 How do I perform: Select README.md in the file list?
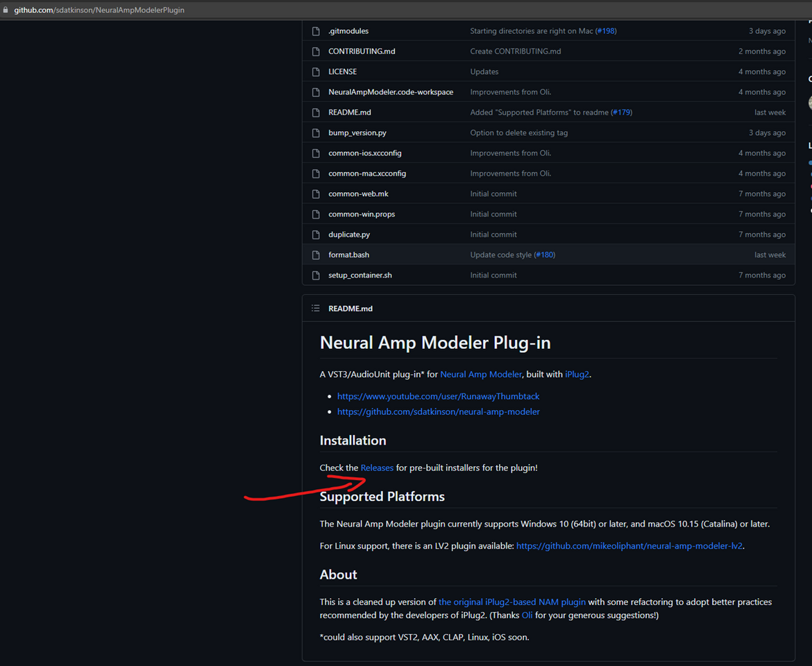pos(349,112)
